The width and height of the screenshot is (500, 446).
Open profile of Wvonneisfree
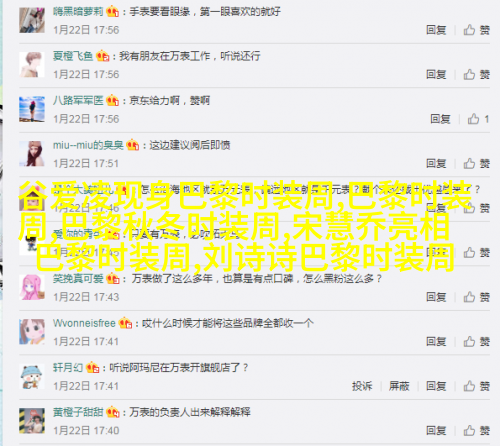coord(84,323)
